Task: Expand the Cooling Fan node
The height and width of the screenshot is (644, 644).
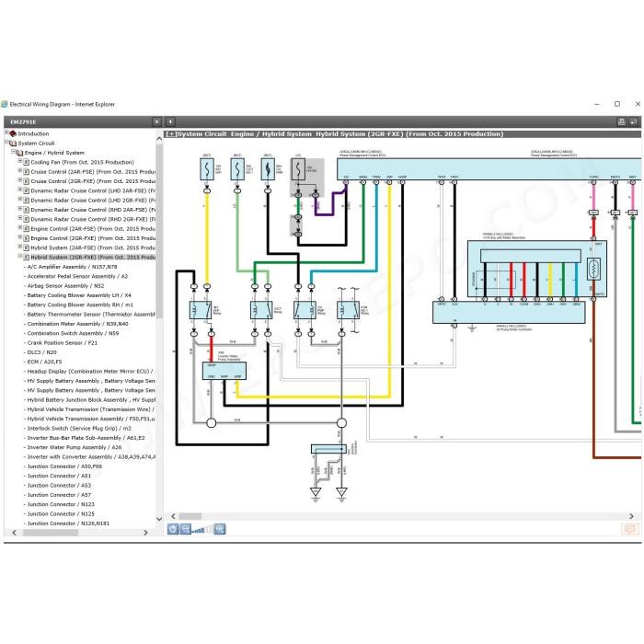Action: pos(19,161)
